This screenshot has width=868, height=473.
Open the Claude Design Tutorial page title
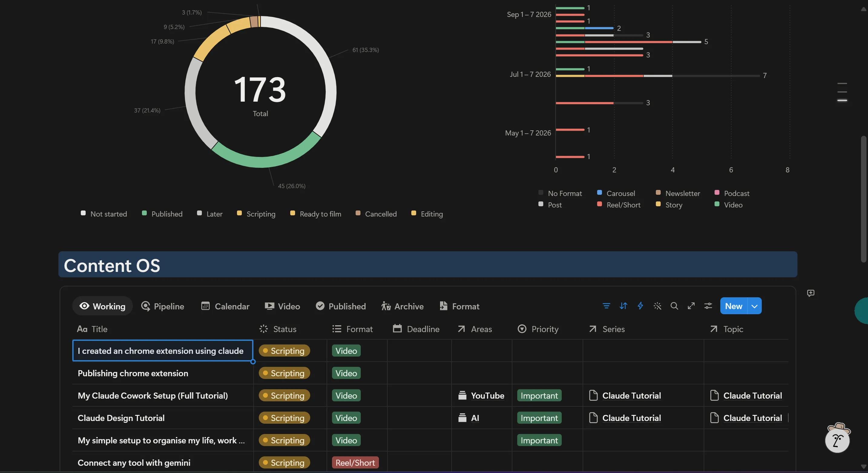(121, 418)
